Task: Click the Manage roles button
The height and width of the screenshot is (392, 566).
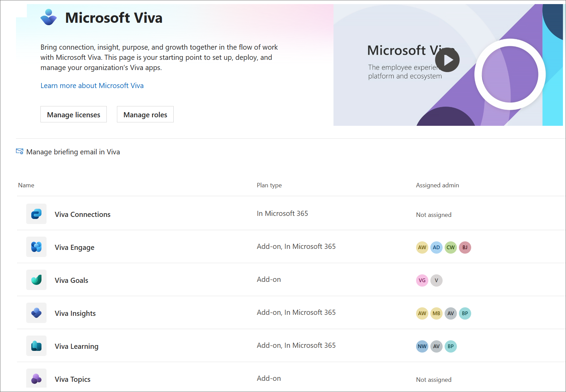Action: click(145, 115)
